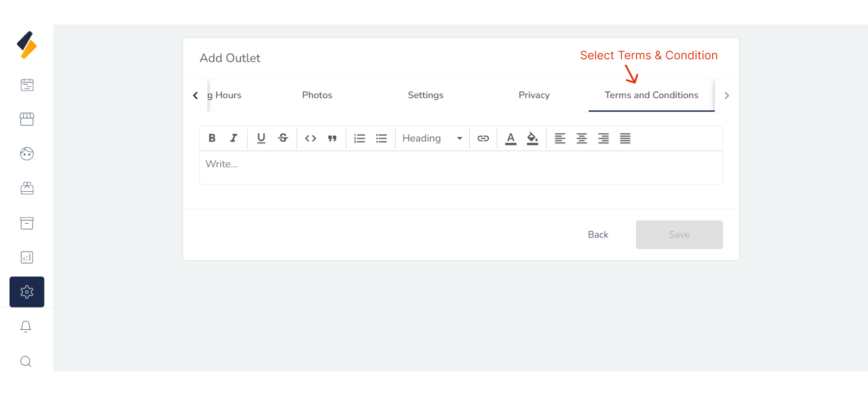Insert a code block
The width and height of the screenshot is (868, 396).
tap(310, 138)
